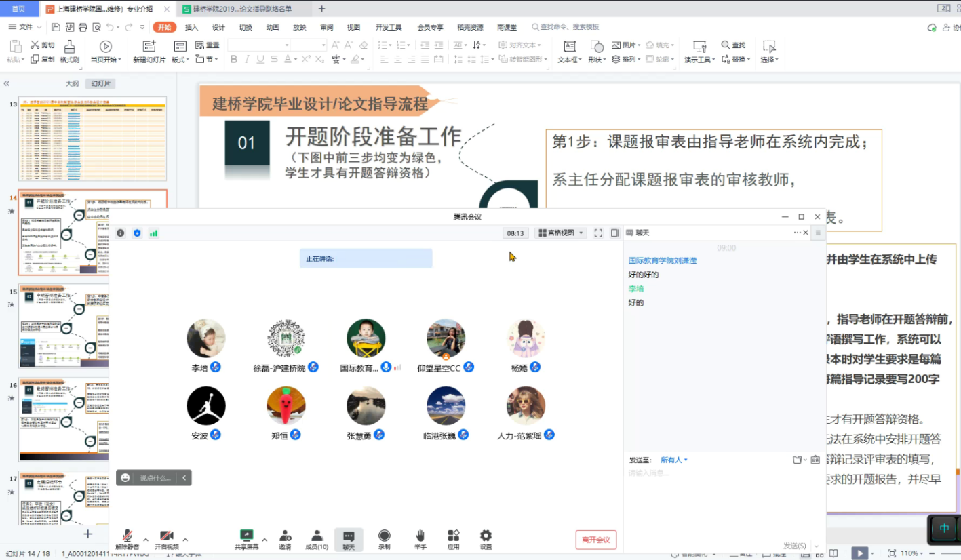Click the Record (录制) icon in meeting toolbar
The height and width of the screenshot is (560, 961).
[x=384, y=536]
